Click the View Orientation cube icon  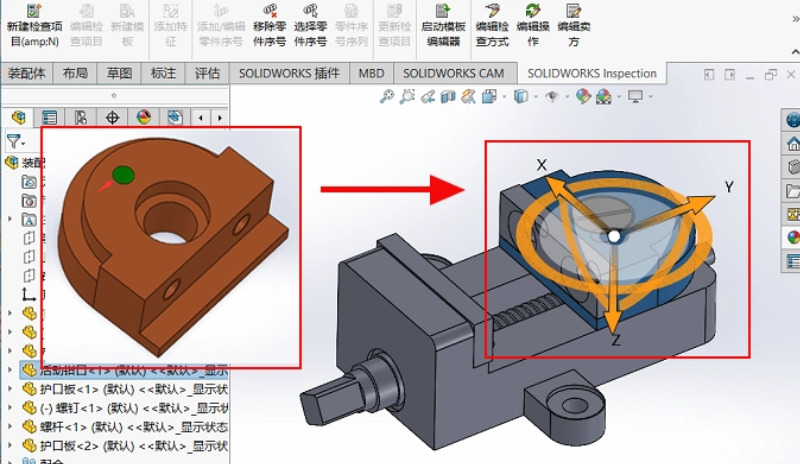point(489,96)
